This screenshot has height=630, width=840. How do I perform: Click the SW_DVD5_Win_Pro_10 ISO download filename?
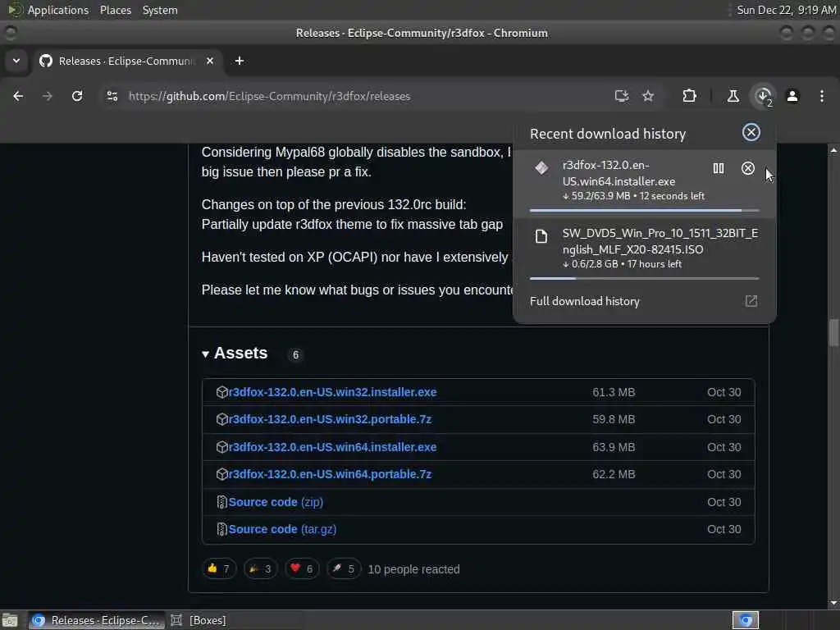tap(660, 241)
